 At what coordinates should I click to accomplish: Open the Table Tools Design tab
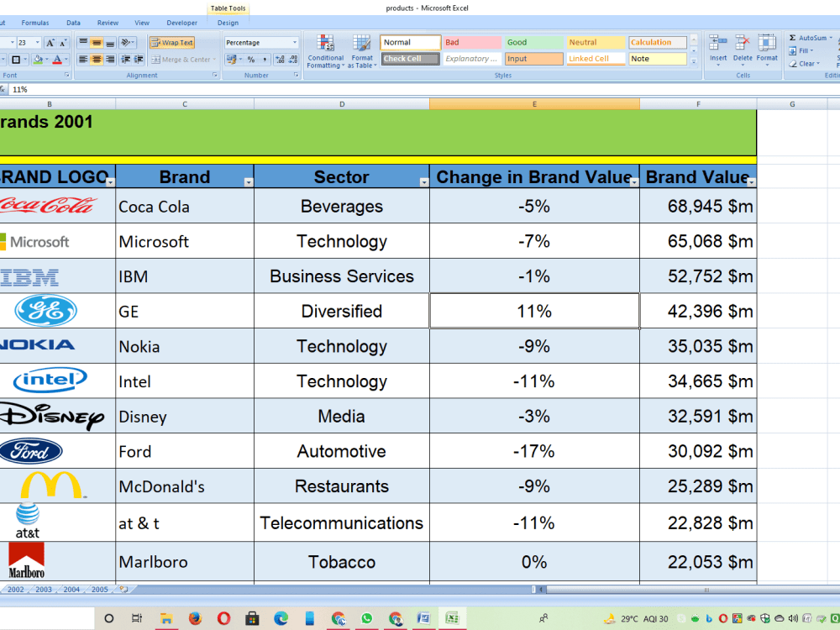(228, 23)
